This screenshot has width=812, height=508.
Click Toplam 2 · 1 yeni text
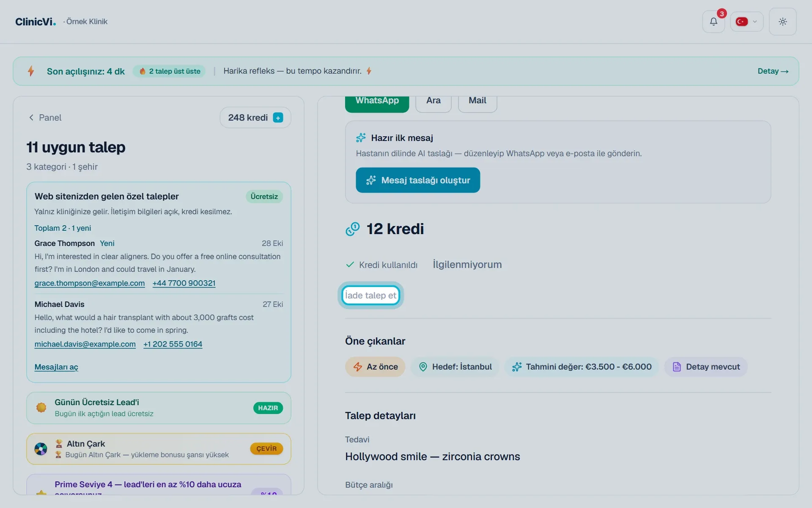click(x=63, y=228)
